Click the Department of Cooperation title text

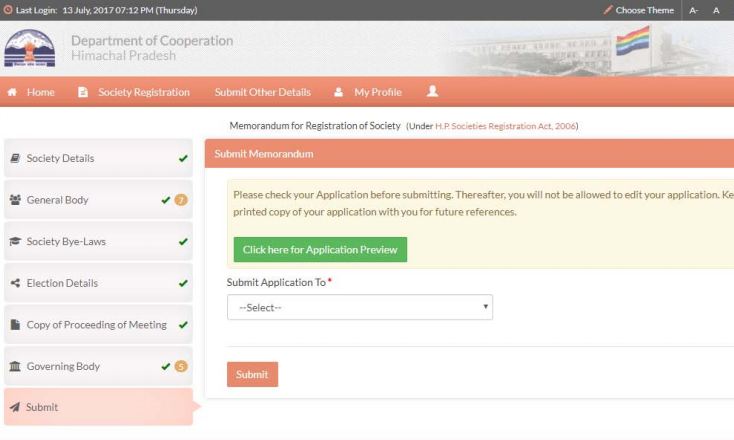click(152, 41)
